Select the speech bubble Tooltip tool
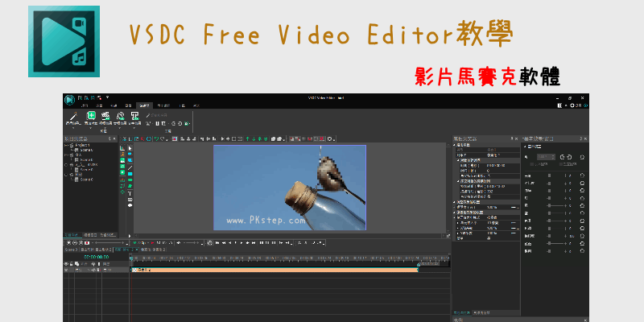The height and width of the screenshot is (322, 644). coord(130,205)
